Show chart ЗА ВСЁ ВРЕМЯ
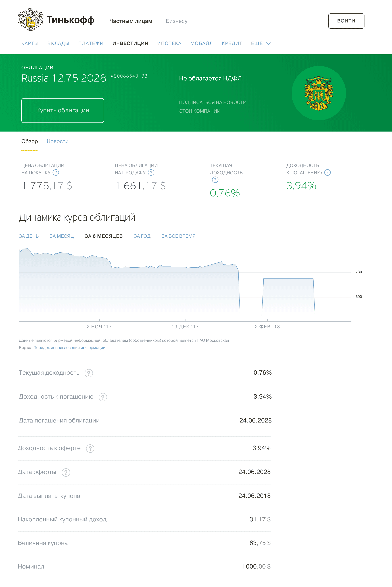 178,236
